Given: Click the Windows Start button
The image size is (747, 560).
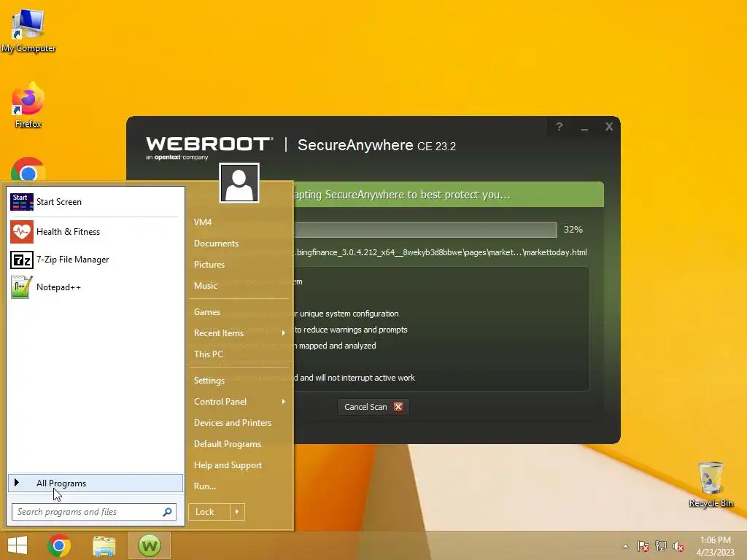Looking at the screenshot, I should pyautogui.click(x=18, y=545).
